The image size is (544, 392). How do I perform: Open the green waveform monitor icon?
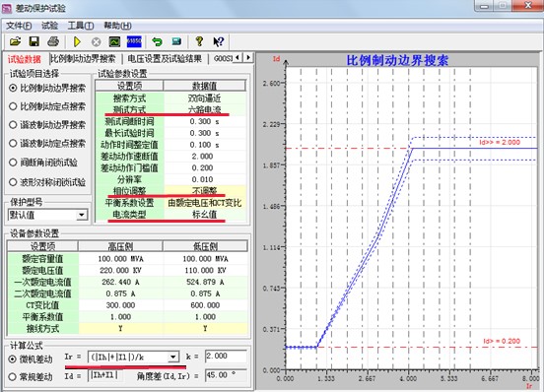114,42
